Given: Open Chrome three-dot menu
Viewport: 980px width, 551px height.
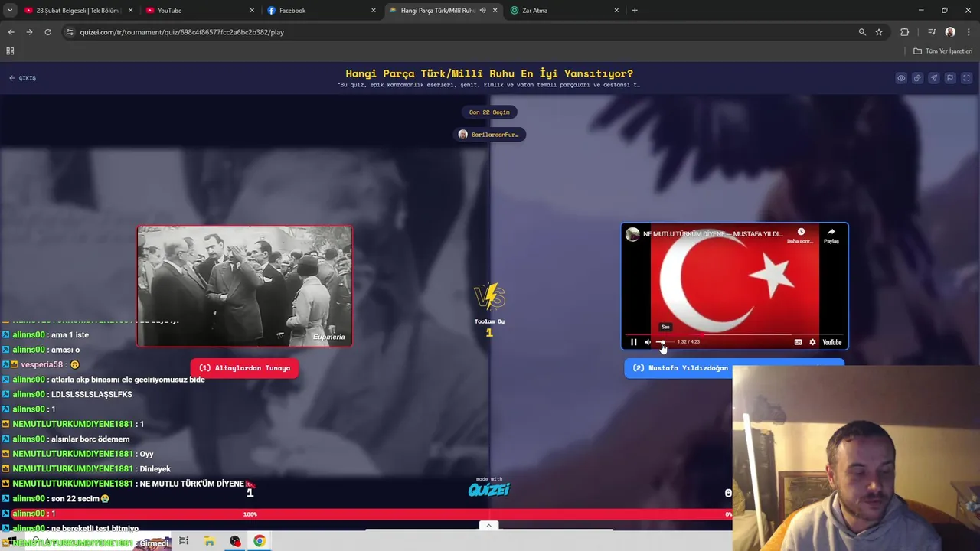Looking at the screenshot, I should click(969, 32).
